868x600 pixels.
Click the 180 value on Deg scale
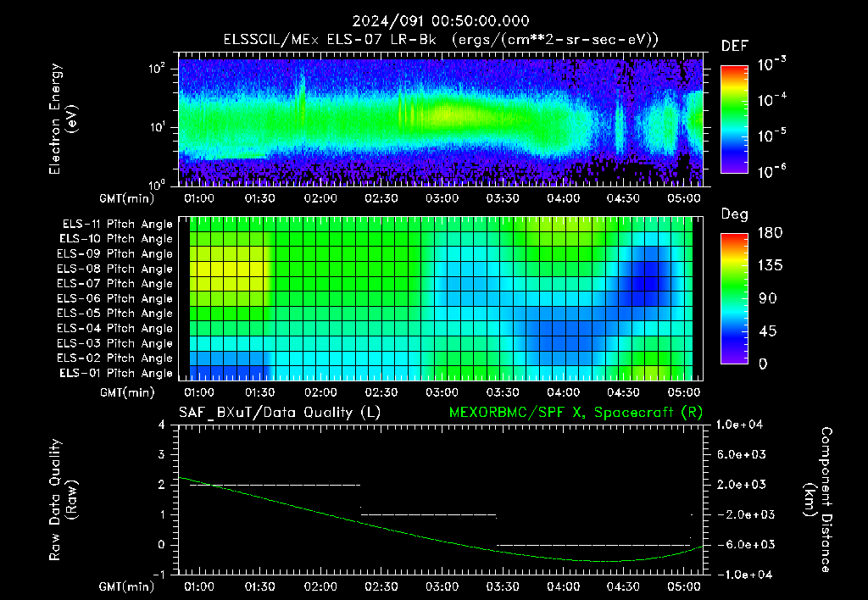point(770,233)
